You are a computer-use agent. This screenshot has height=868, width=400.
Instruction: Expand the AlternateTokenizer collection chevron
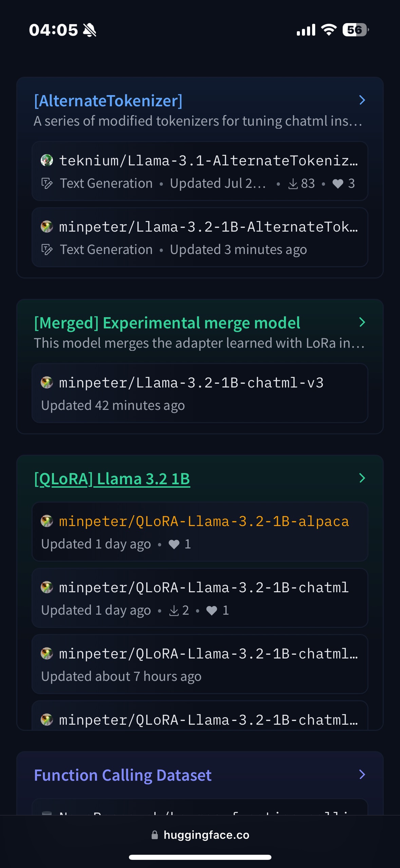362,100
